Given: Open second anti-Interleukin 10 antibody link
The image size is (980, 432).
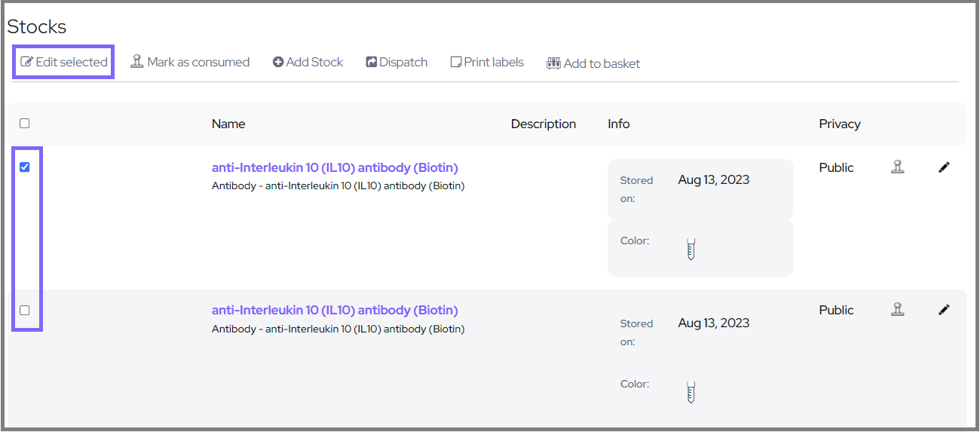Looking at the screenshot, I should pyautogui.click(x=335, y=310).
